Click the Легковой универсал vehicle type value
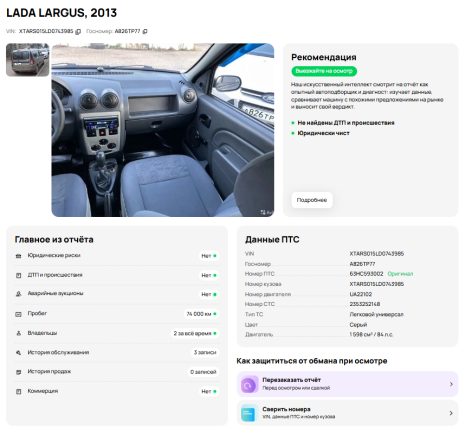Viewport: 472px width, 447px height. tap(376, 314)
